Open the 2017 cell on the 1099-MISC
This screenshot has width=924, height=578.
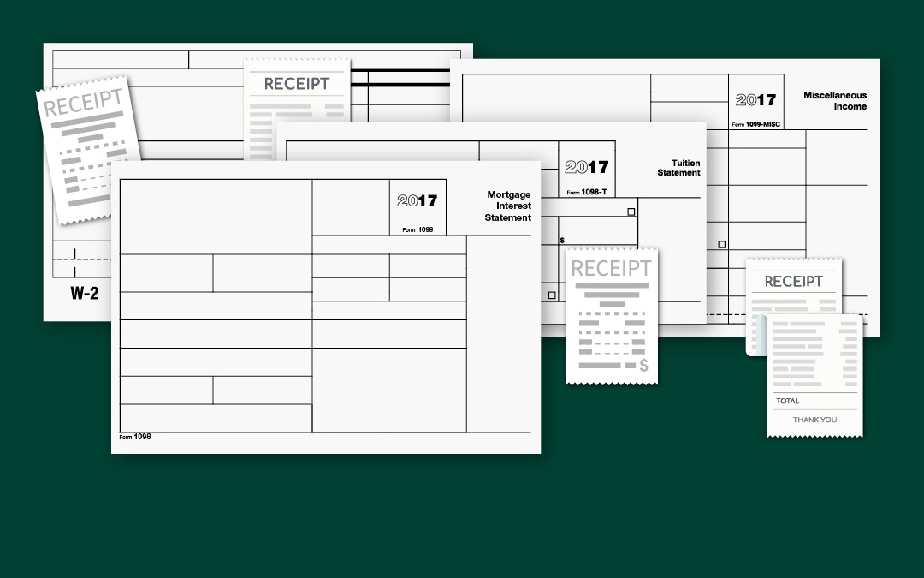coord(755,100)
